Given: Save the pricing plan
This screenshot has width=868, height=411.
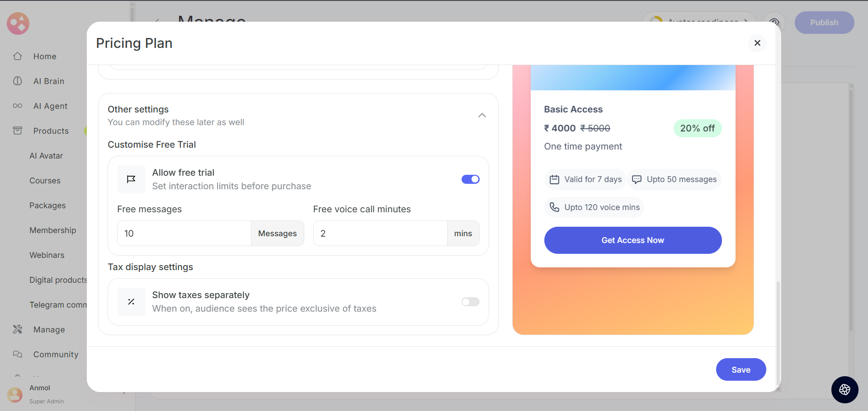Looking at the screenshot, I should (x=741, y=369).
